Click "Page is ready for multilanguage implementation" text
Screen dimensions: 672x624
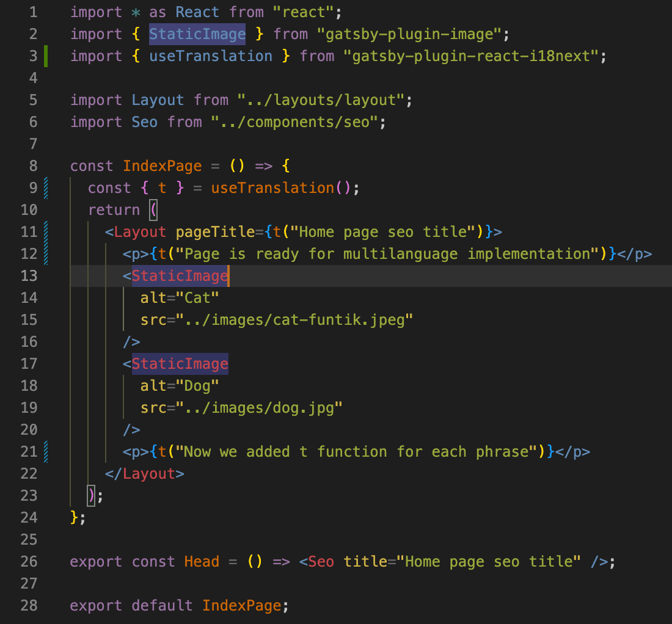point(387,254)
